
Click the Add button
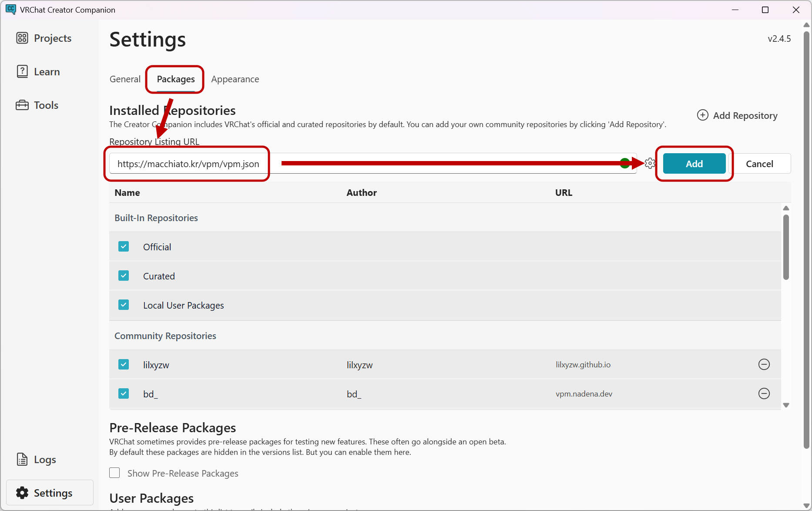pos(694,164)
